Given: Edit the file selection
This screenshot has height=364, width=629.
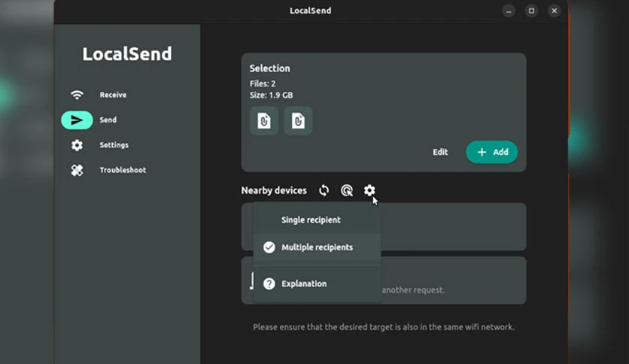Looking at the screenshot, I should (440, 152).
